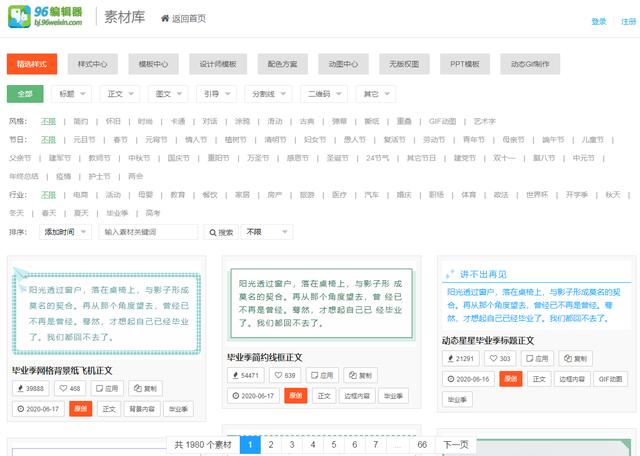This screenshot has height=456, width=640.
Task: Apply the 动态星星毕业季标题正文 style (应用)
Action: point(537,358)
